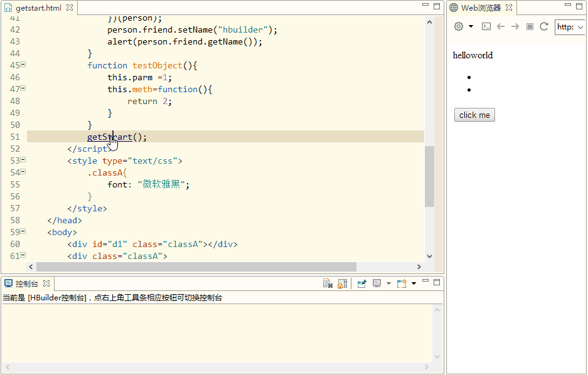The width and height of the screenshot is (588, 375).
Task: Collapse the .classA fold at line 54
Action: click(23, 172)
